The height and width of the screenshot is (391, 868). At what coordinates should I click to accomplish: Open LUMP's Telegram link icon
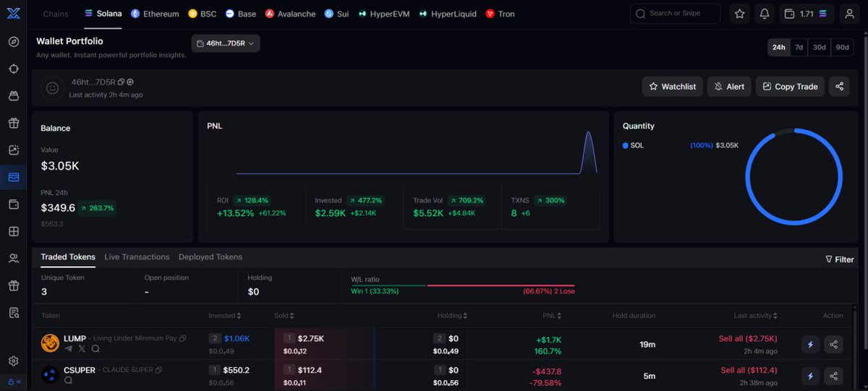pos(69,348)
